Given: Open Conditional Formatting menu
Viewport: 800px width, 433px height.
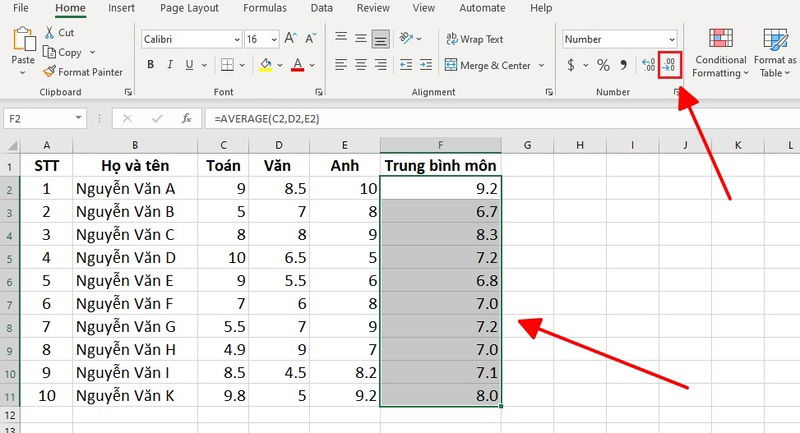Looking at the screenshot, I should (720, 53).
